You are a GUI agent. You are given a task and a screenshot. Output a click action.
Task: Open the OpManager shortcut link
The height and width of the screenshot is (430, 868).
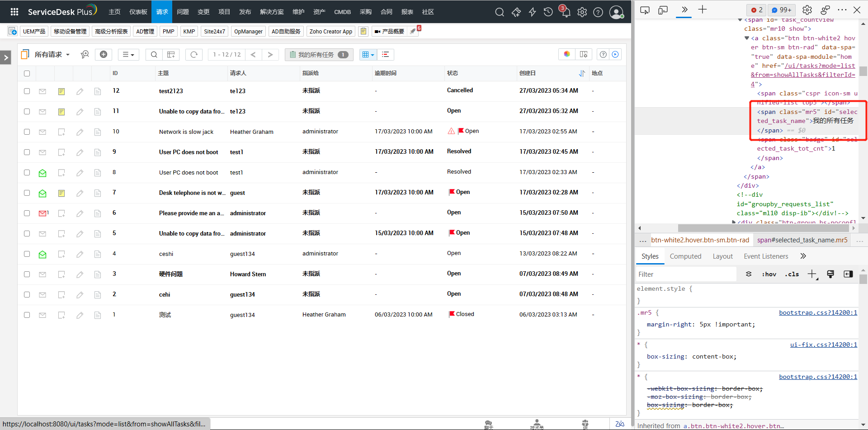(x=248, y=31)
